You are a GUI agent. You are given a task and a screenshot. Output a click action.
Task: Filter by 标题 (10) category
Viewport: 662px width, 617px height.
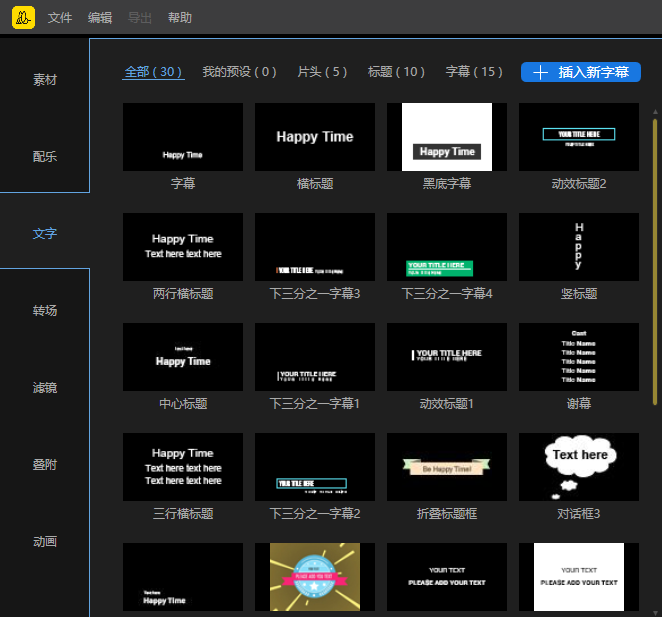[396, 72]
